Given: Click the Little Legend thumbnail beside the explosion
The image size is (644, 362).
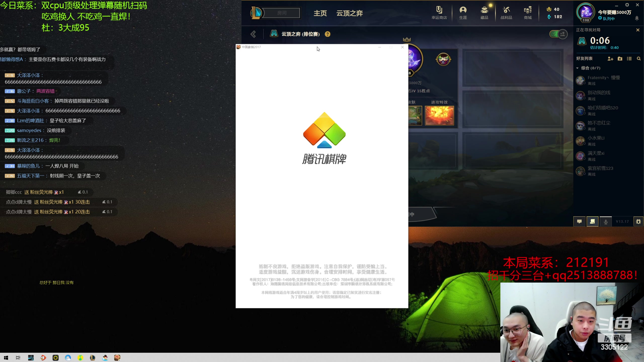Looking at the screenshot, I should point(415,115).
